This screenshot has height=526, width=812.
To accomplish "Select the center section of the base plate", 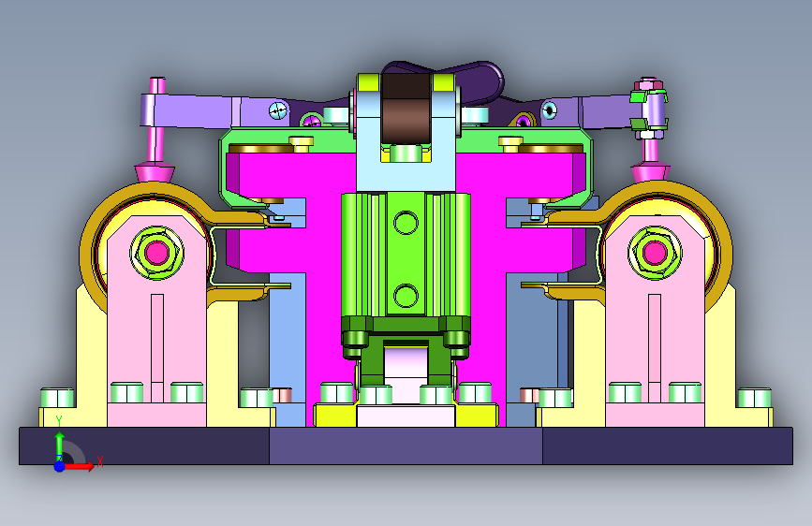I will (406, 446).
